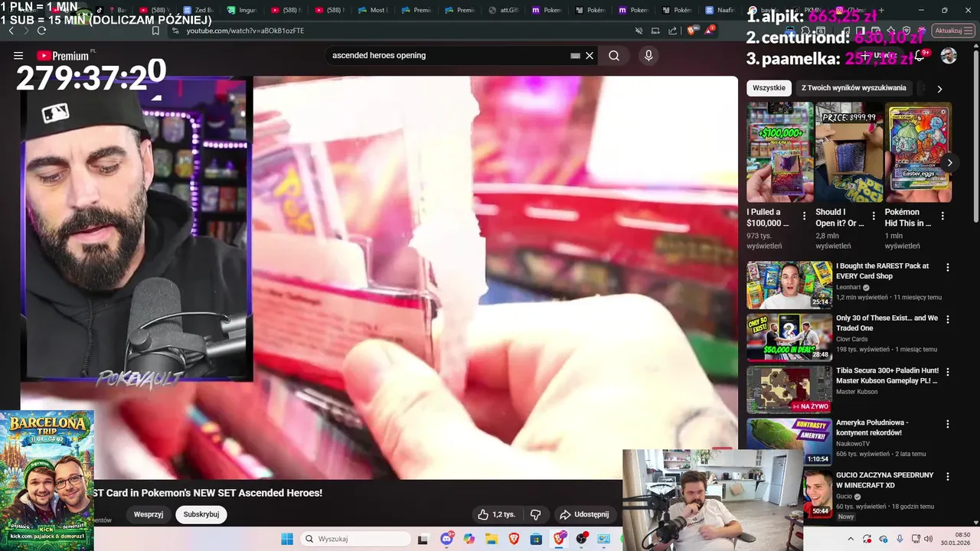Open YouTube notifications bell

click(919, 56)
